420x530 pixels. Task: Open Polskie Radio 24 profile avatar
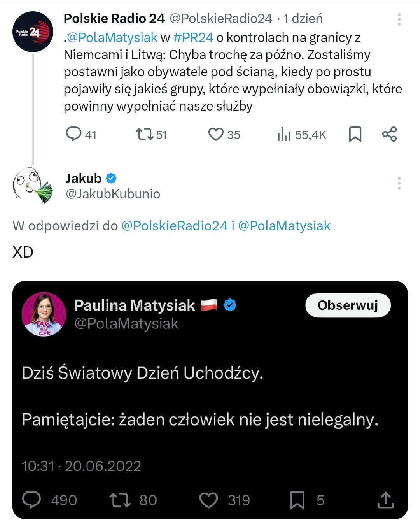click(x=33, y=32)
